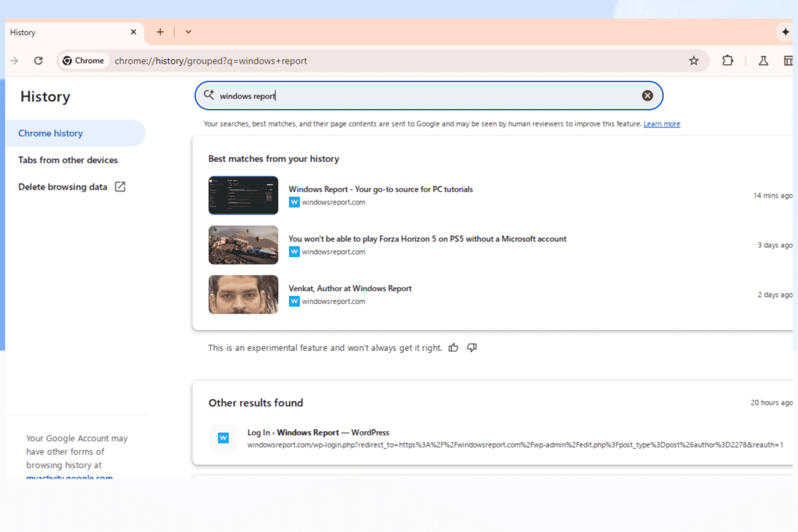Select the History tab title

23,32
